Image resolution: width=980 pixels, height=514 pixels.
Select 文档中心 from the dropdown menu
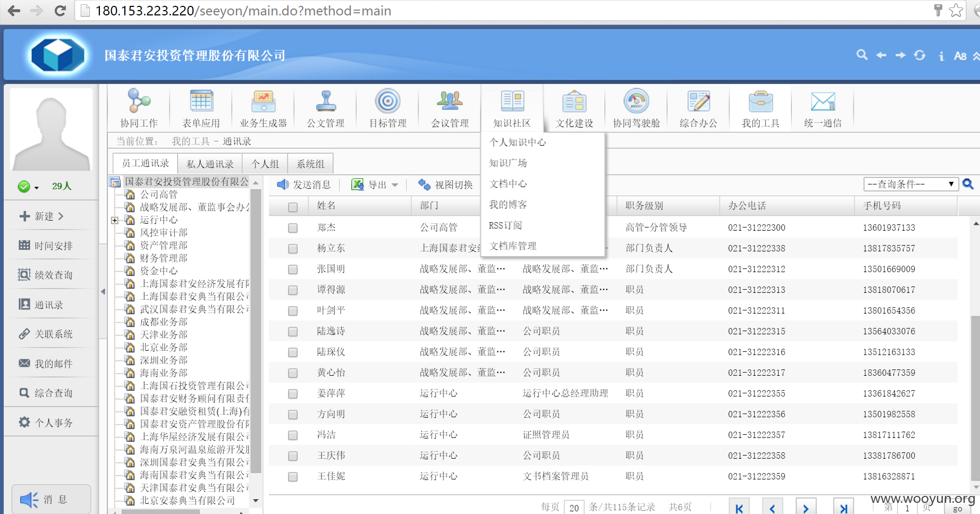click(x=508, y=183)
